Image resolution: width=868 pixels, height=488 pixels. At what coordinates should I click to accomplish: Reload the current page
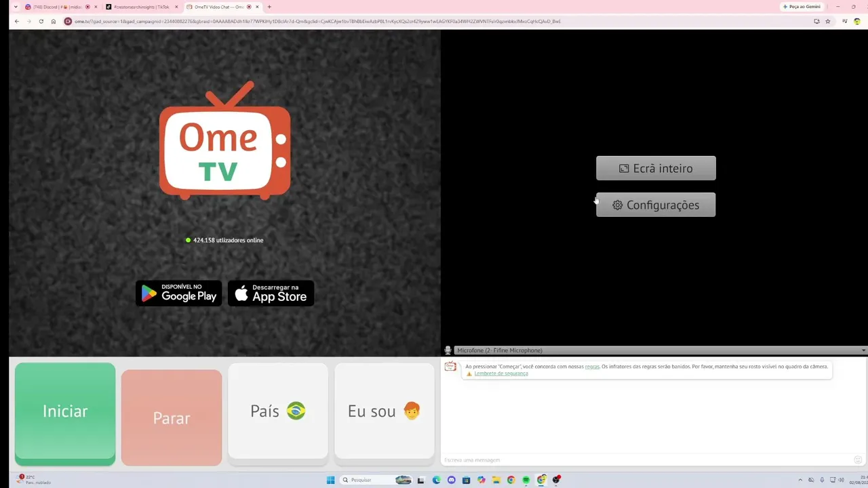coord(41,21)
